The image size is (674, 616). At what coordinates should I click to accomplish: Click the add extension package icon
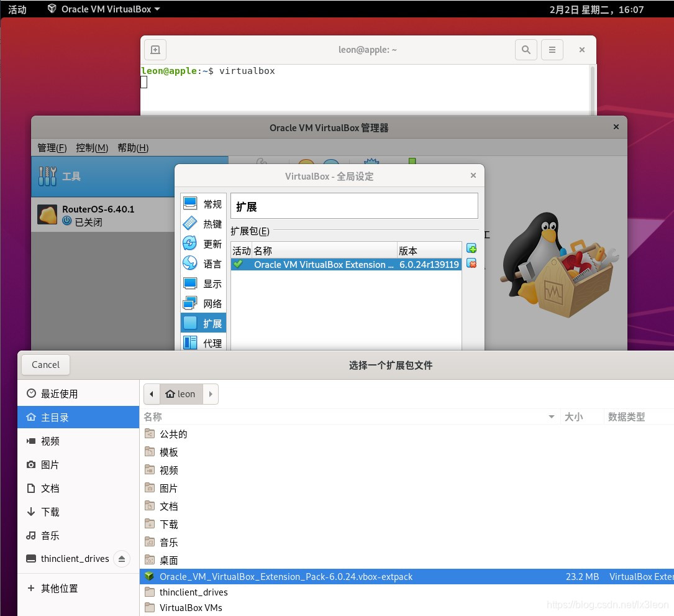click(471, 249)
